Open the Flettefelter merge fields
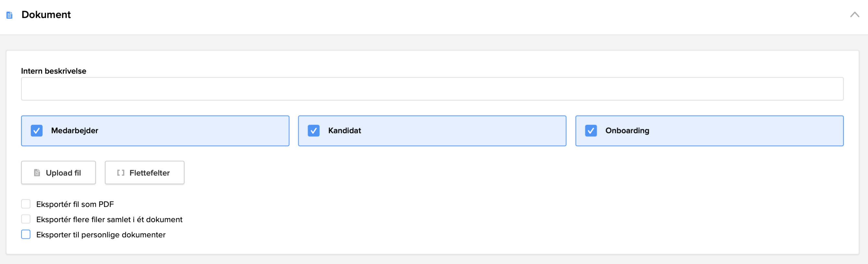Image resolution: width=868 pixels, height=264 pixels. [144, 172]
